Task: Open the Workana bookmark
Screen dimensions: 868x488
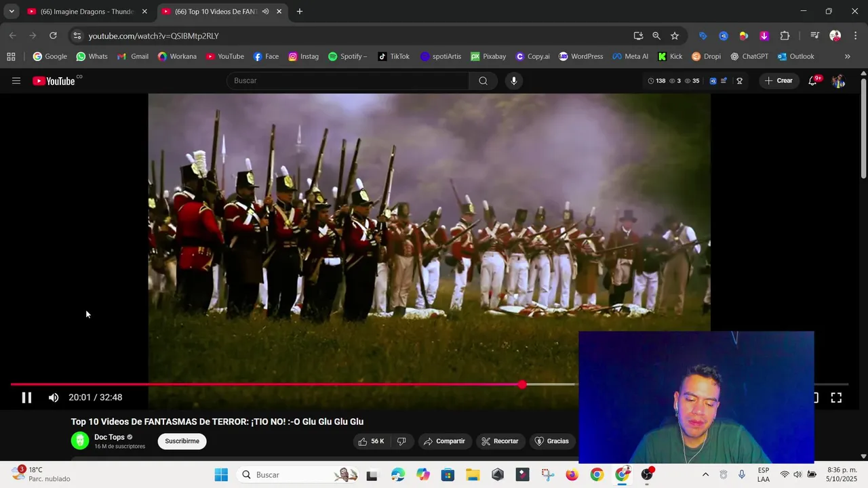Action: click(x=177, y=56)
